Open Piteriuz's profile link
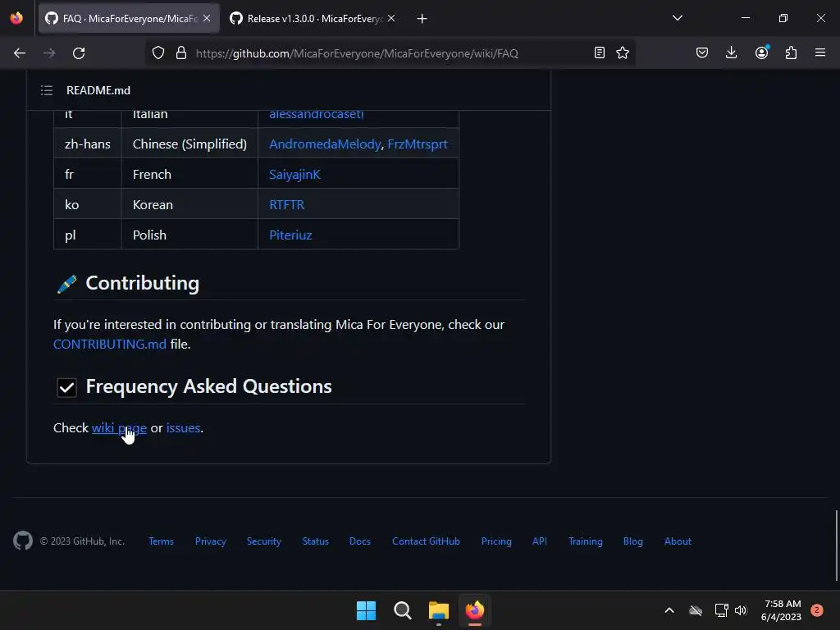 click(x=290, y=235)
